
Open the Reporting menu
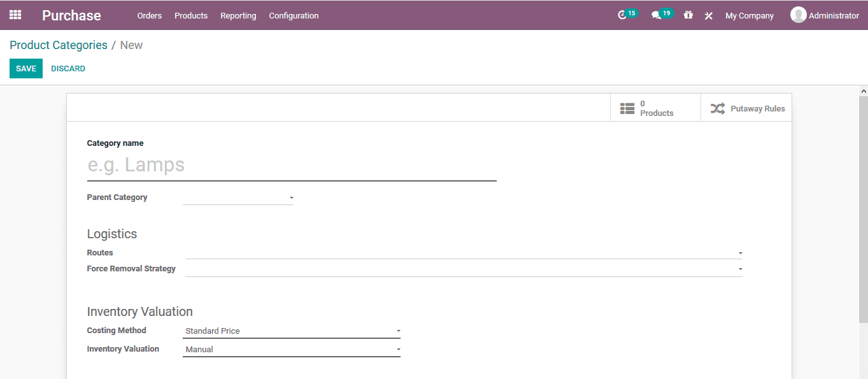tap(238, 15)
